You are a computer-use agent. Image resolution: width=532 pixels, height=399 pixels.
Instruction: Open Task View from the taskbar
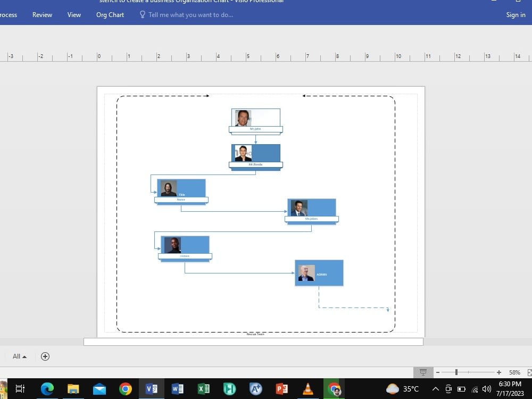coord(20,389)
